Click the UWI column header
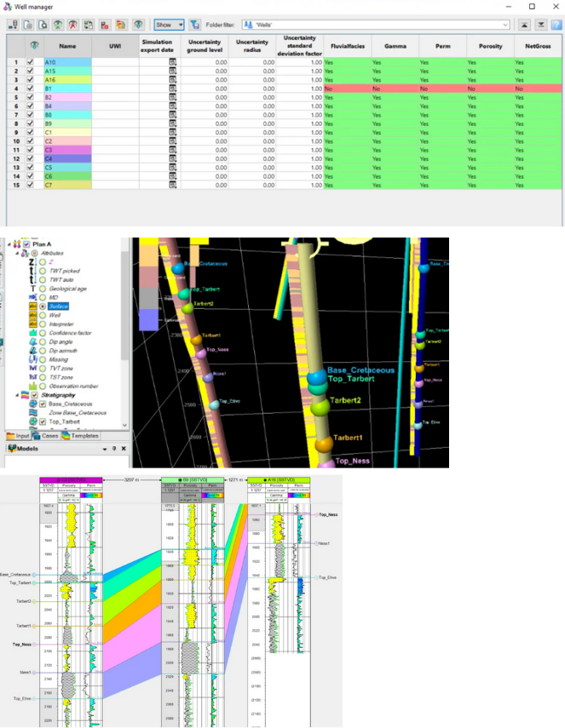The width and height of the screenshot is (565, 728). (x=115, y=46)
